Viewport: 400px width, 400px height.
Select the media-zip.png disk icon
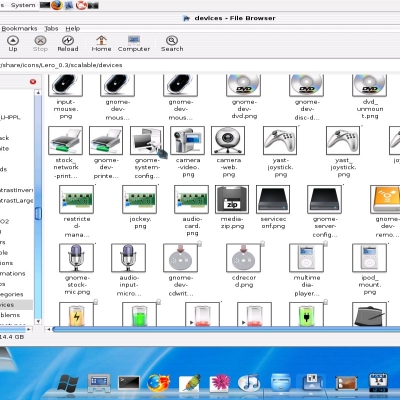coord(232,199)
